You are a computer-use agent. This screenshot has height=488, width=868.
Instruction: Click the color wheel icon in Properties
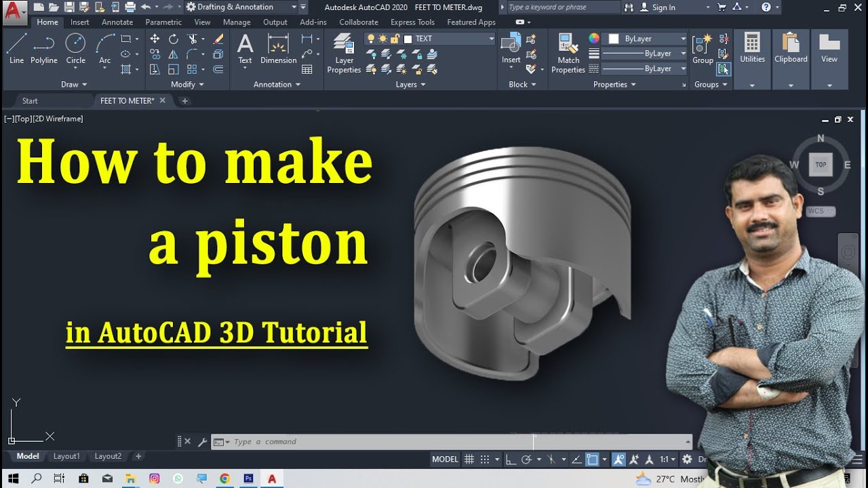(594, 39)
